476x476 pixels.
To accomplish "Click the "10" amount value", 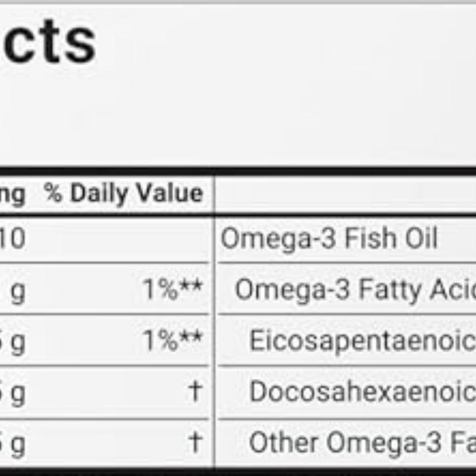I will (13, 238).
